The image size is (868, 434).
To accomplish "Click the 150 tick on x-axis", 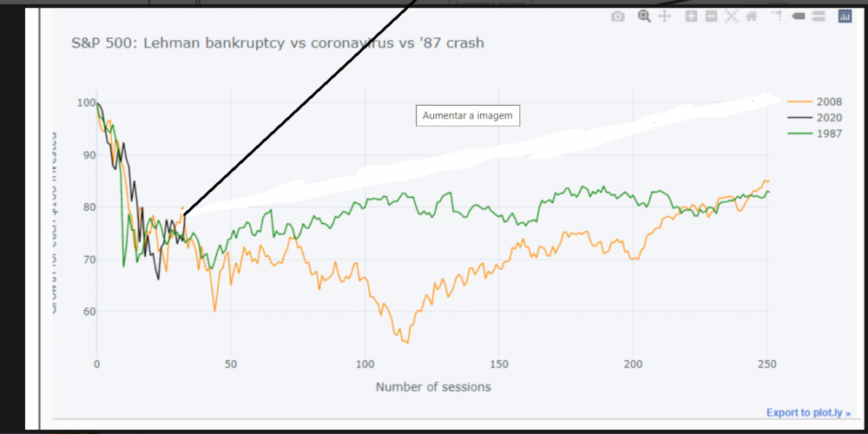I will point(498,364).
